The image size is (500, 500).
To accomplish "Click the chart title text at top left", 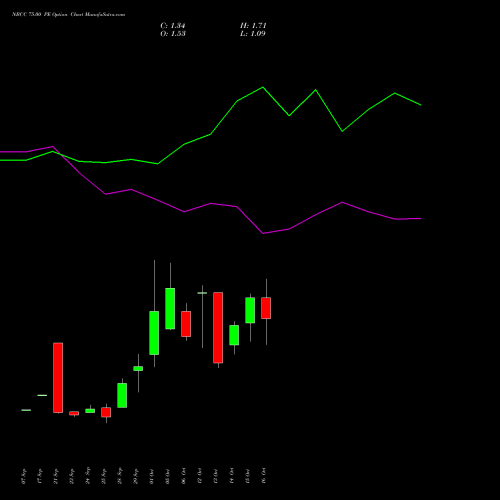I will click(x=68, y=15).
